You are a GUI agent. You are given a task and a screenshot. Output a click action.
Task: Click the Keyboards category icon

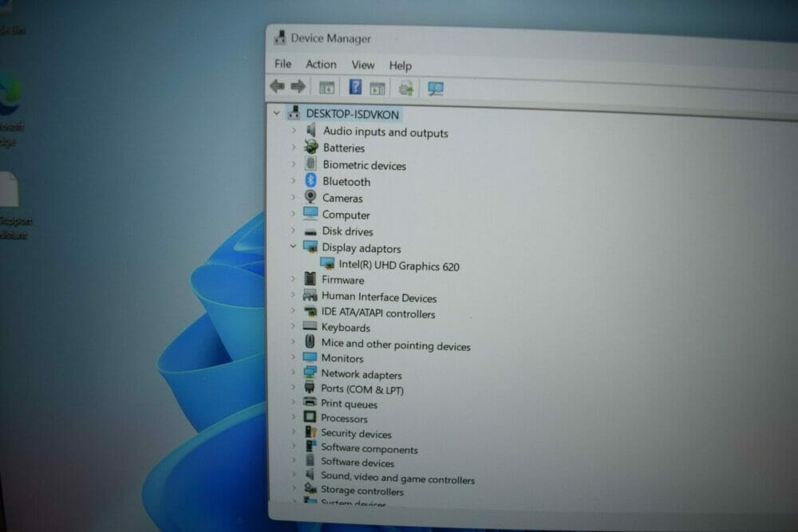(x=310, y=325)
